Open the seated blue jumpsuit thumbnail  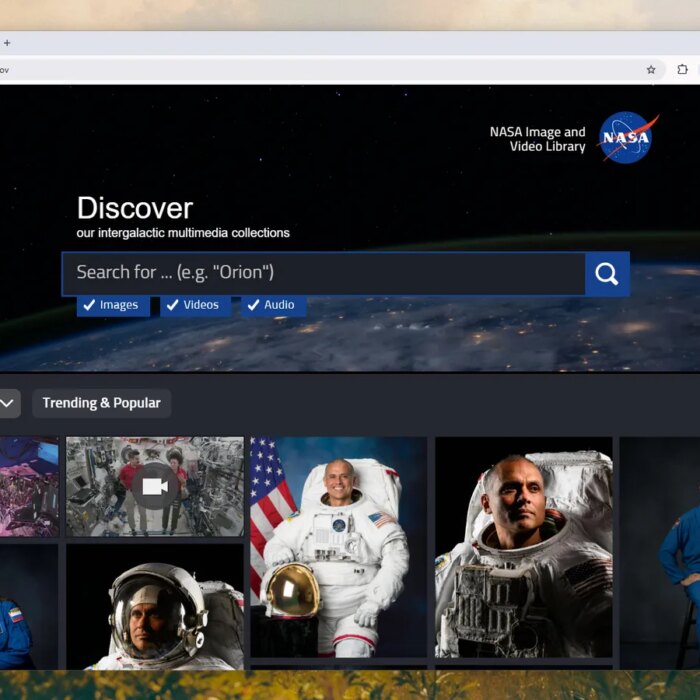coord(660,553)
